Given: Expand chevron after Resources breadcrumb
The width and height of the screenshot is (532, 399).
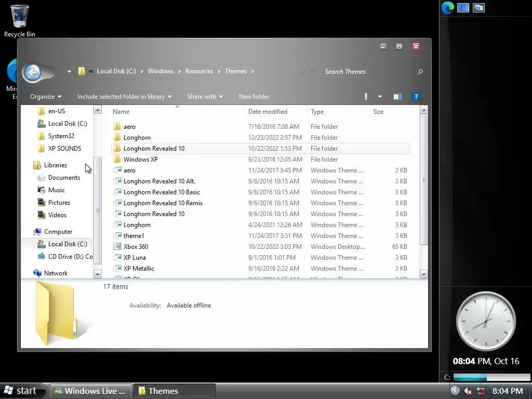Looking at the screenshot, I should pyautogui.click(x=219, y=71).
